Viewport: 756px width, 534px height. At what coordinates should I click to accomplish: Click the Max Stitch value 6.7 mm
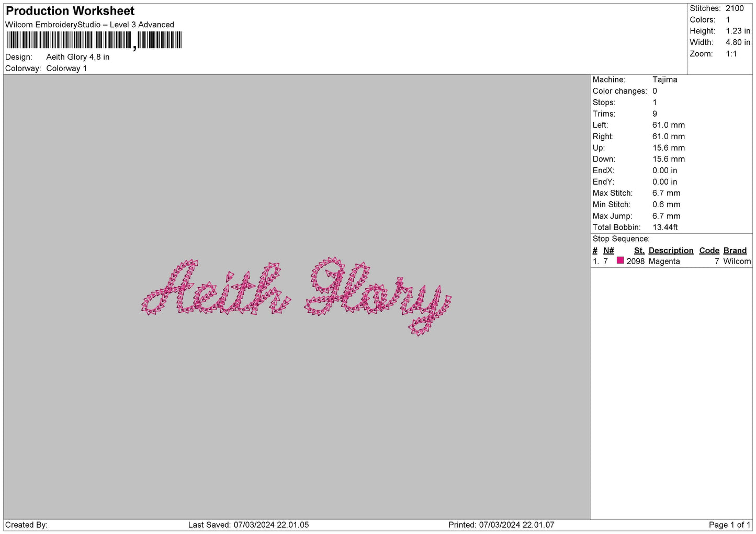(x=666, y=193)
